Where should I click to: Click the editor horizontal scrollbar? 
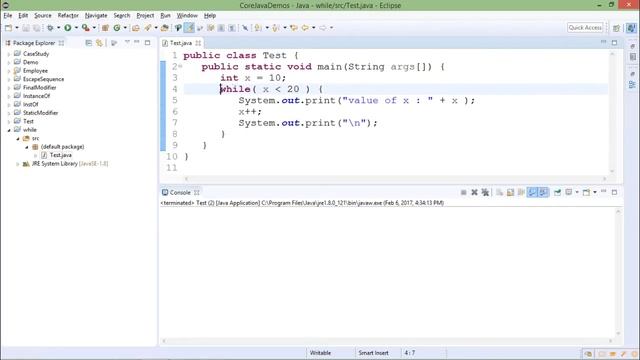point(395,178)
